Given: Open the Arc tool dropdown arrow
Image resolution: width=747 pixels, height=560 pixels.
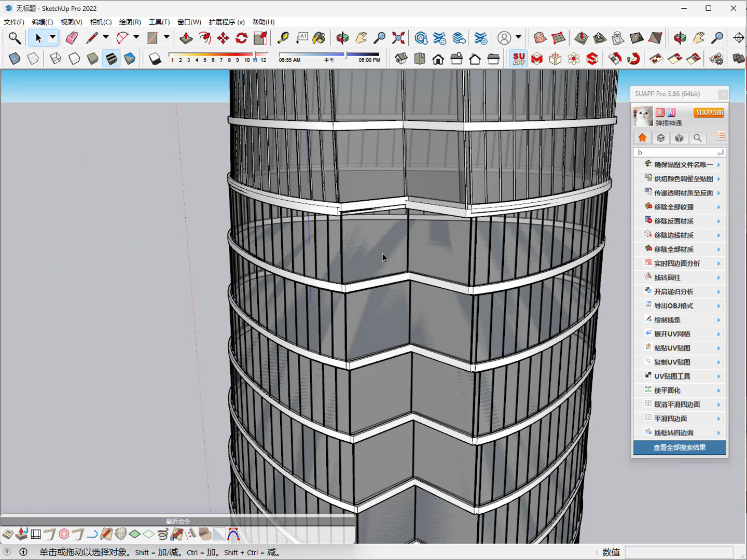Looking at the screenshot, I should 136,38.
